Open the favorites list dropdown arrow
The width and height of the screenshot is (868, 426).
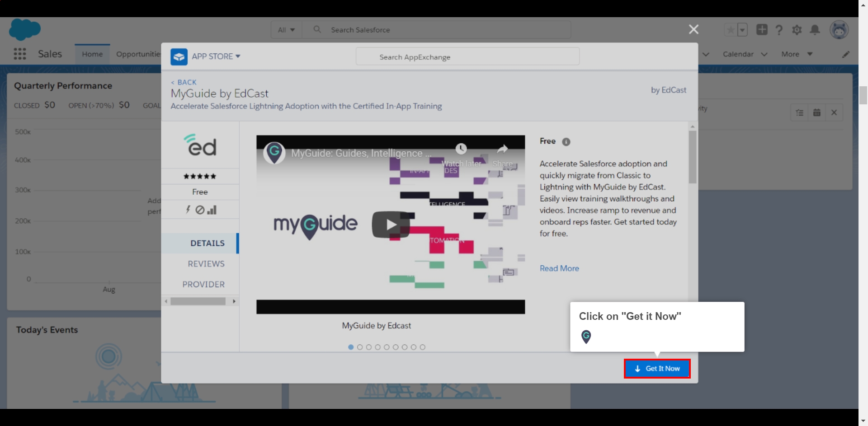[x=742, y=30]
